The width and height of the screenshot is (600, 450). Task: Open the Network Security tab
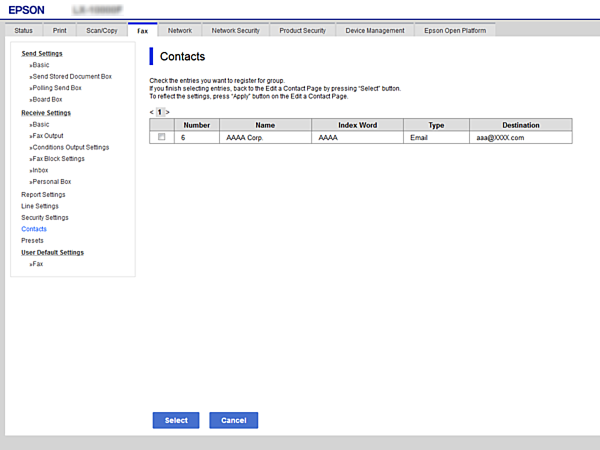(235, 31)
